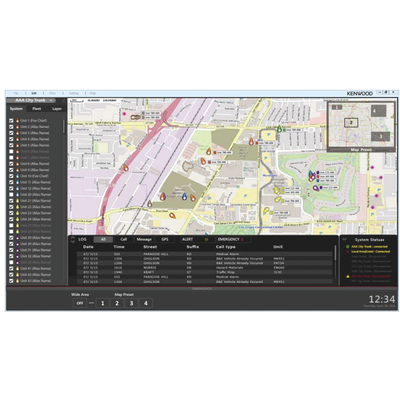Show All entries in the log
The height and width of the screenshot is (400, 400).
click(103, 239)
